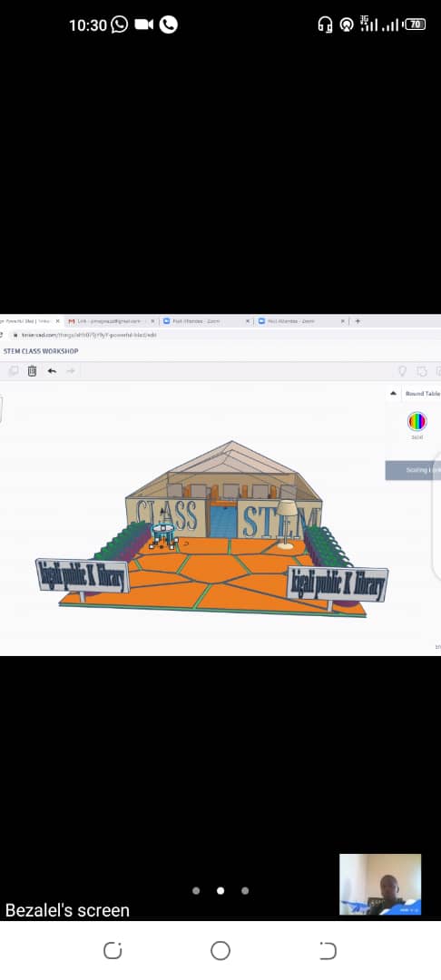Image resolution: width=441 pixels, height=980 pixels.
Task: Select the right kigali public library sign
Action: click(338, 583)
